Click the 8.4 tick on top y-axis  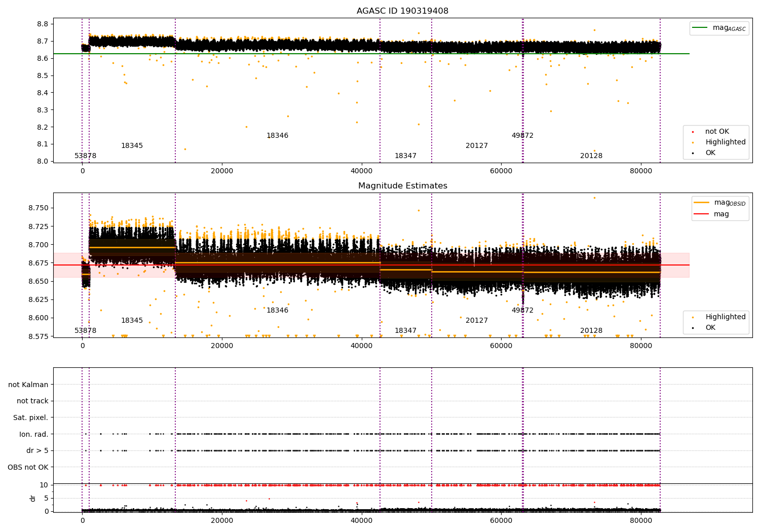click(x=43, y=93)
